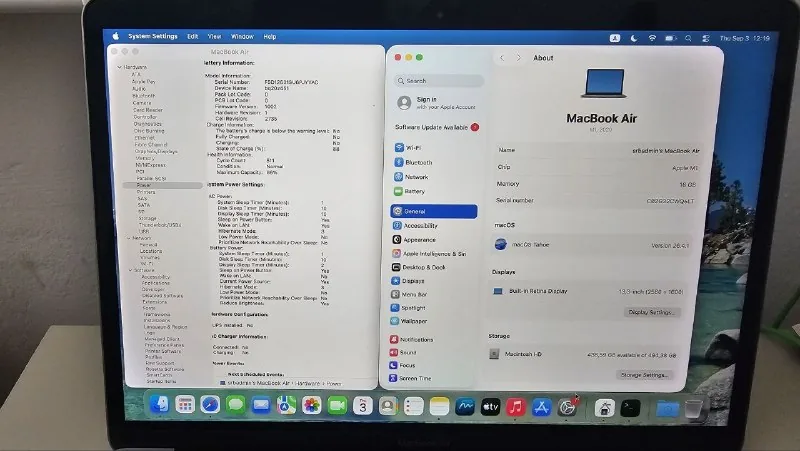Select Battery in Settings sidebar

(434, 191)
